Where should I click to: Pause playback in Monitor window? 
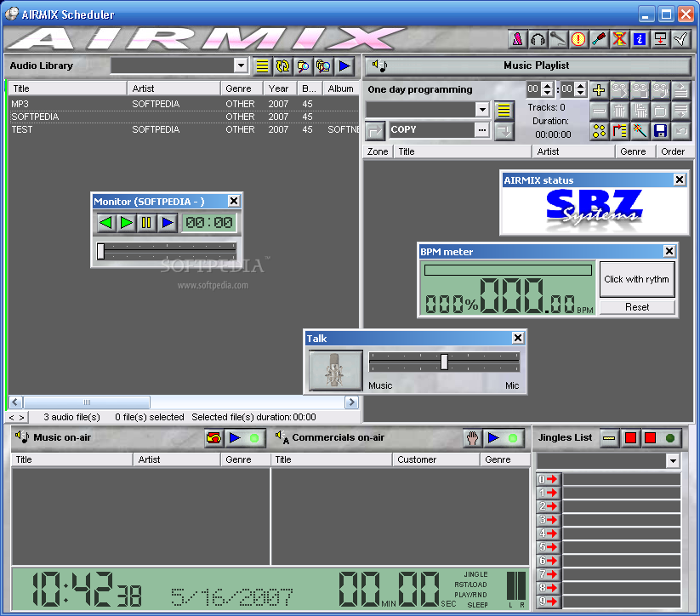pos(146,222)
